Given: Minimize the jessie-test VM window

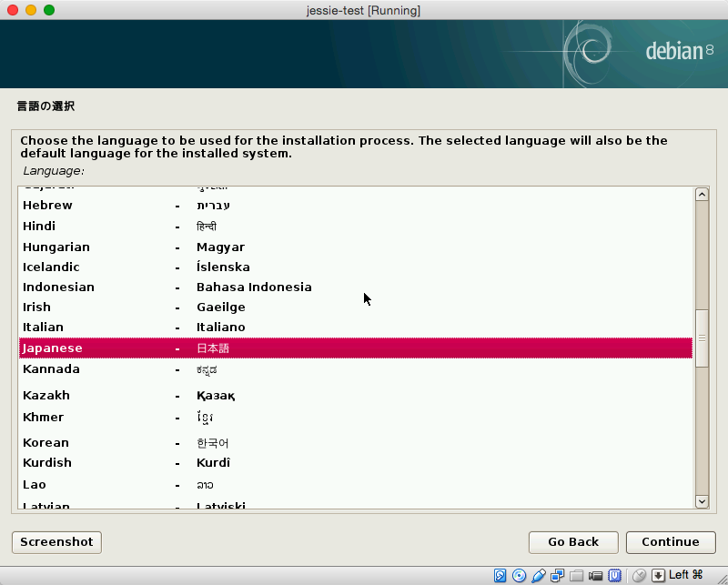Looking at the screenshot, I should pyautogui.click(x=31, y=10).
